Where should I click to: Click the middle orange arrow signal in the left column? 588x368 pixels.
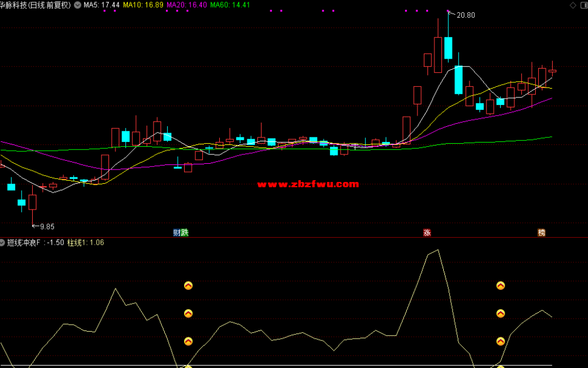(x=188, y=313)
